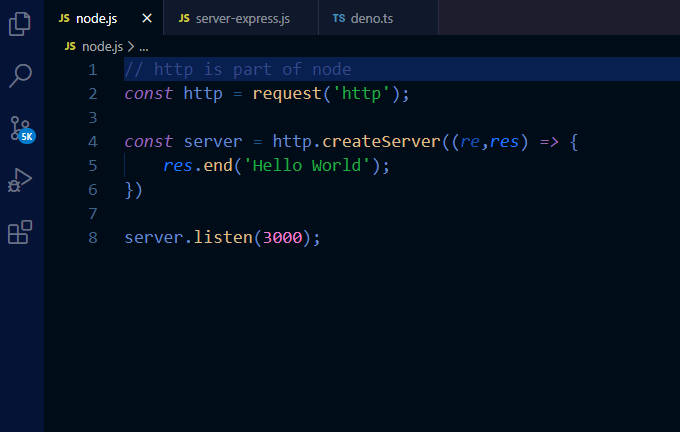Switch to the server-express.js tab

242,19
